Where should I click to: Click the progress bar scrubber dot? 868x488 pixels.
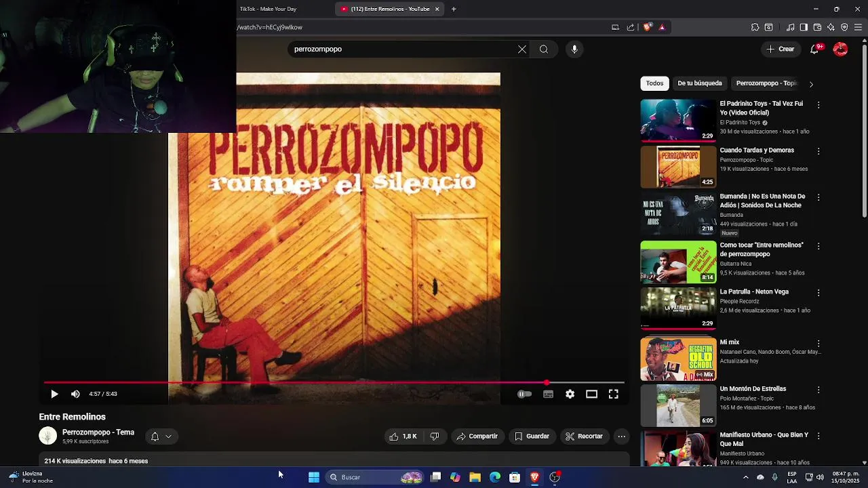tap(547, 383)
